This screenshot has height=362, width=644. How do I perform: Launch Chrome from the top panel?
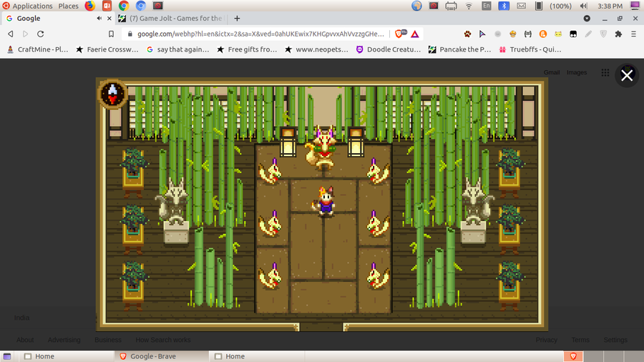pos(124,6)
